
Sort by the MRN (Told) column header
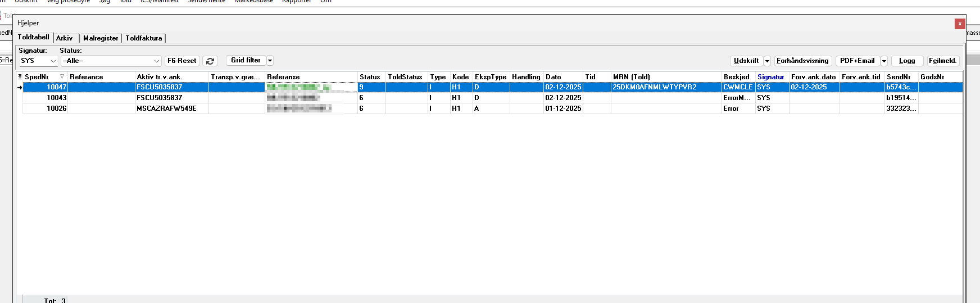(x=632, y=77)
